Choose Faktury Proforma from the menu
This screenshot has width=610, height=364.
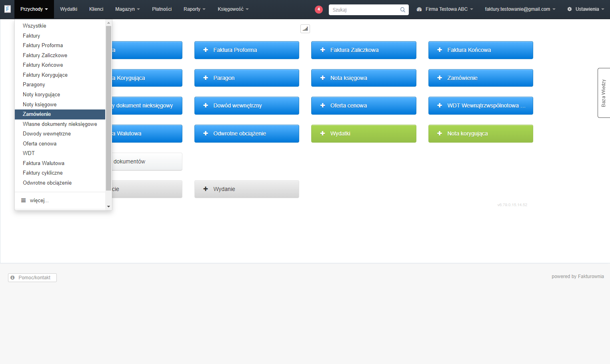[60, 46]
